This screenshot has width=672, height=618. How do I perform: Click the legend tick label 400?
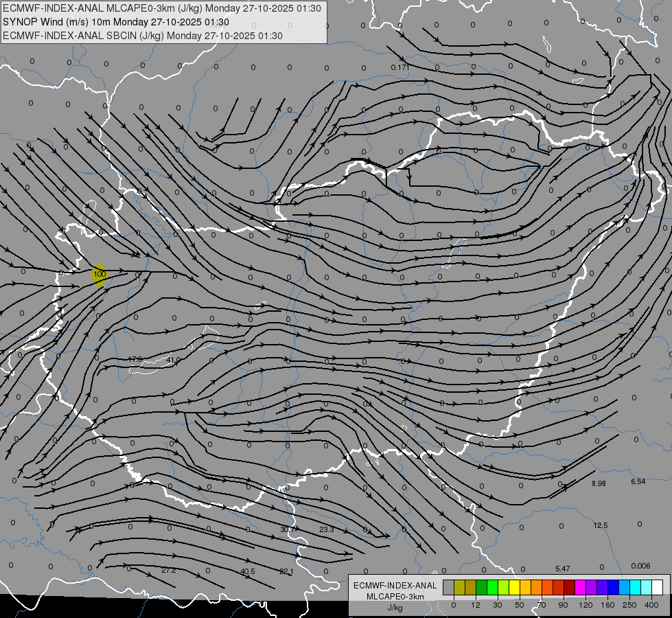pyautogui.click(x=651, y=605)
